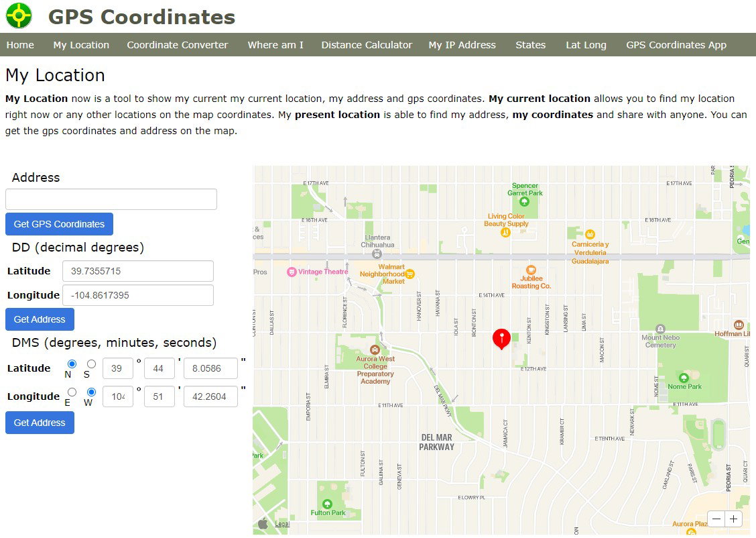The image size is (756, 538).
Task: Open the Lat Long page
Action: 586,45
